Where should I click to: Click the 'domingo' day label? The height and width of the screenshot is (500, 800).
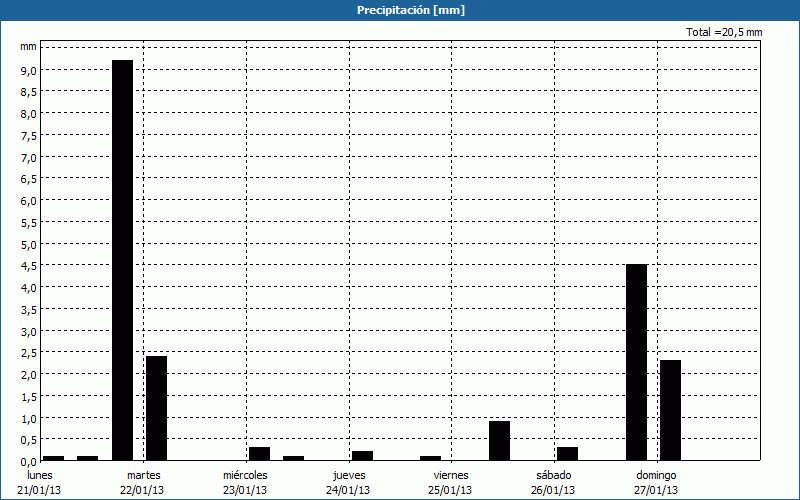coord(656,475)
